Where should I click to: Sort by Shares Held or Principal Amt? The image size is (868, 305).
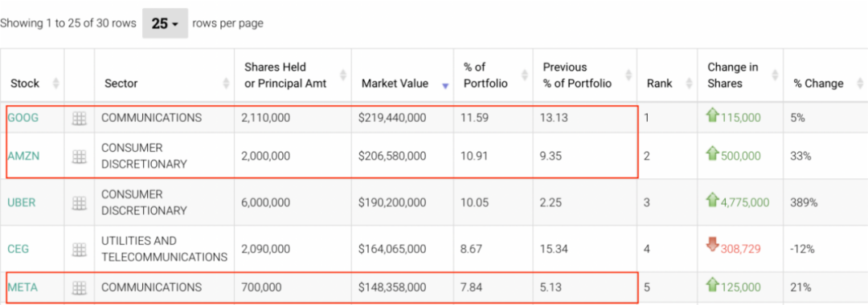coord(285,75)
